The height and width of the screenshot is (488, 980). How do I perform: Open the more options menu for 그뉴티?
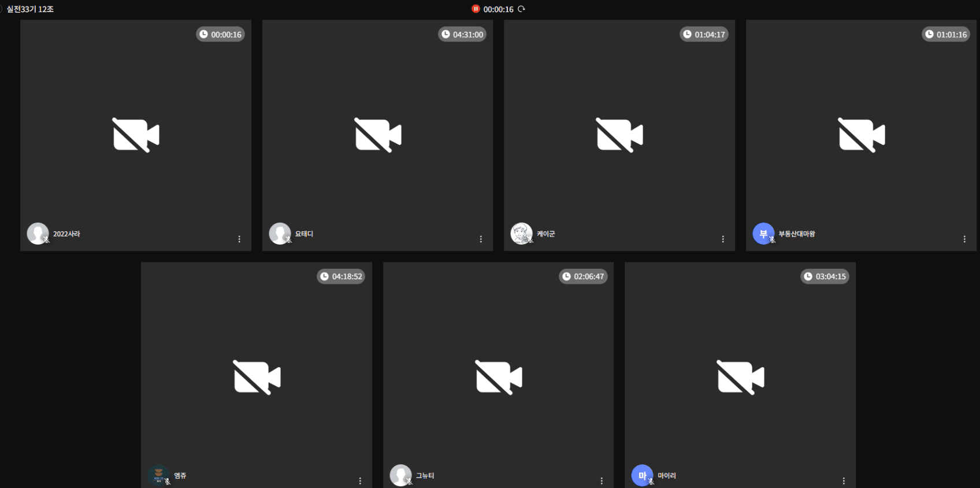coord(602,481)
